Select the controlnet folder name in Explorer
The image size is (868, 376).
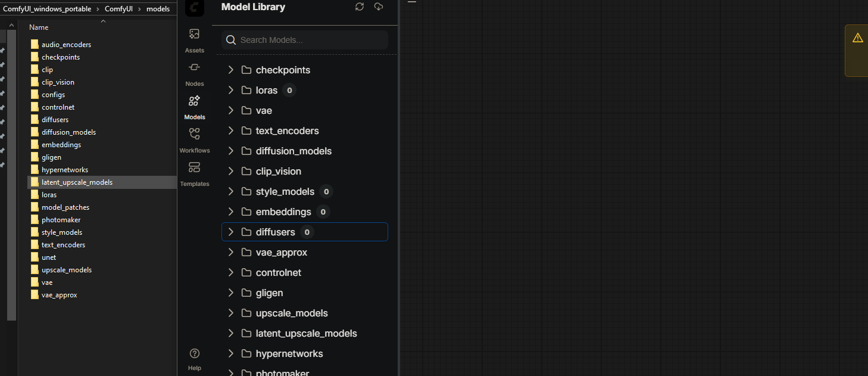pyautogui.click(x=58, y=107)
